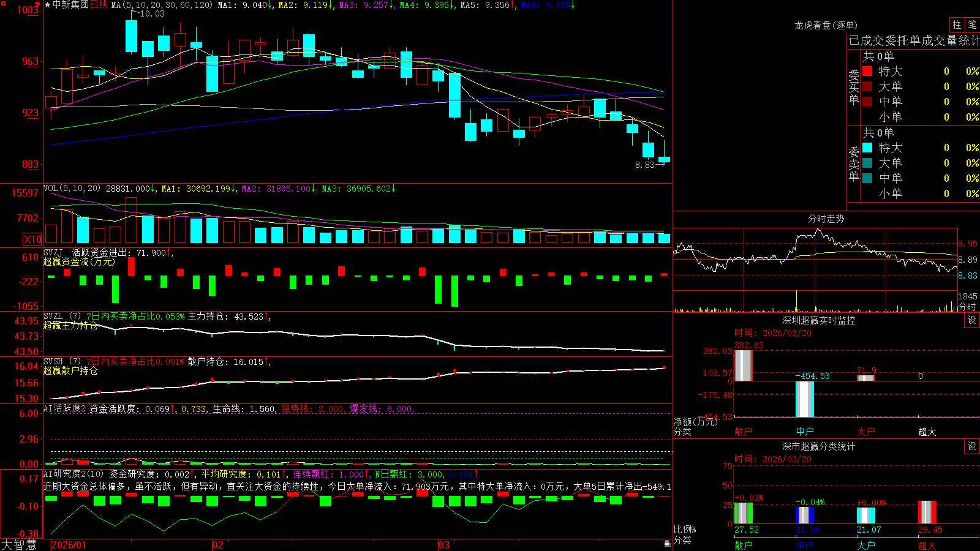Click the 超赢散户持仓 label
Screen dimensions: 980x551
pos(70,370)
